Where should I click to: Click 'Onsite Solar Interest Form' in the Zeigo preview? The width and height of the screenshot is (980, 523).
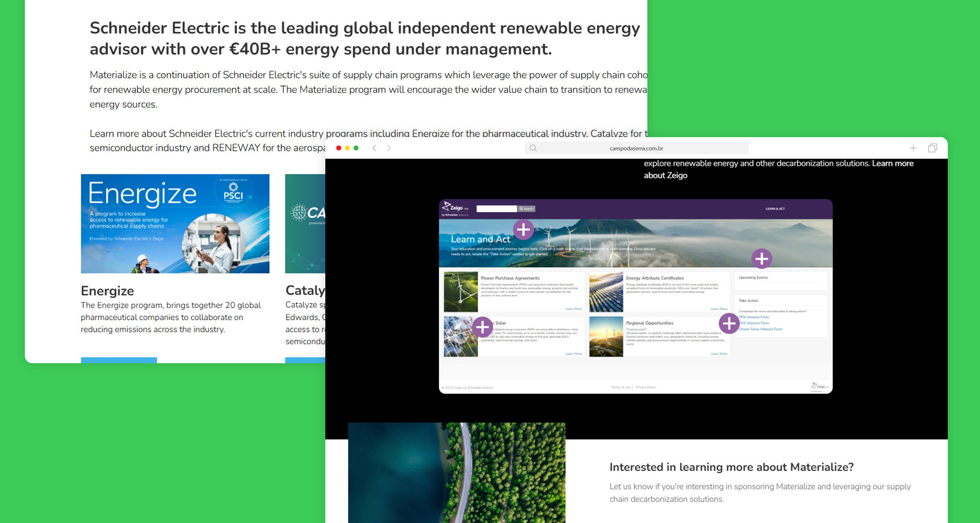coord(760,329)
